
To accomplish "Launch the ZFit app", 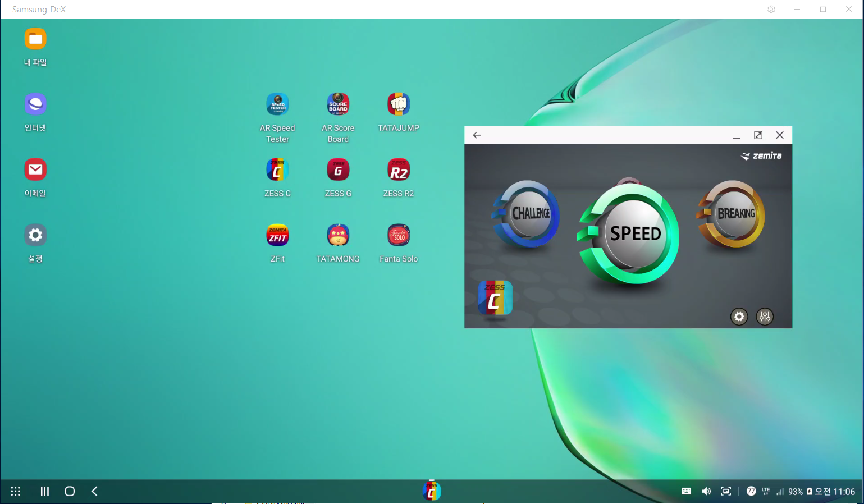I will click(x=277, y=235).
